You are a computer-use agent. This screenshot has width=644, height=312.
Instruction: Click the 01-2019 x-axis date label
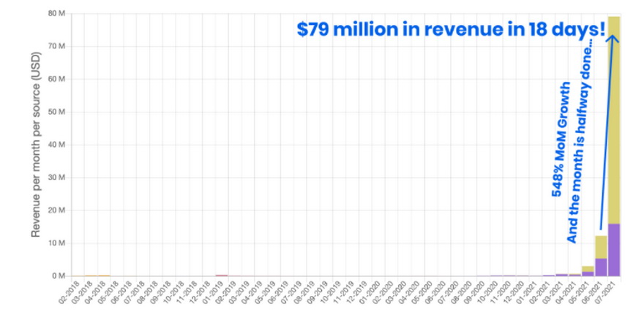point(211,292)
